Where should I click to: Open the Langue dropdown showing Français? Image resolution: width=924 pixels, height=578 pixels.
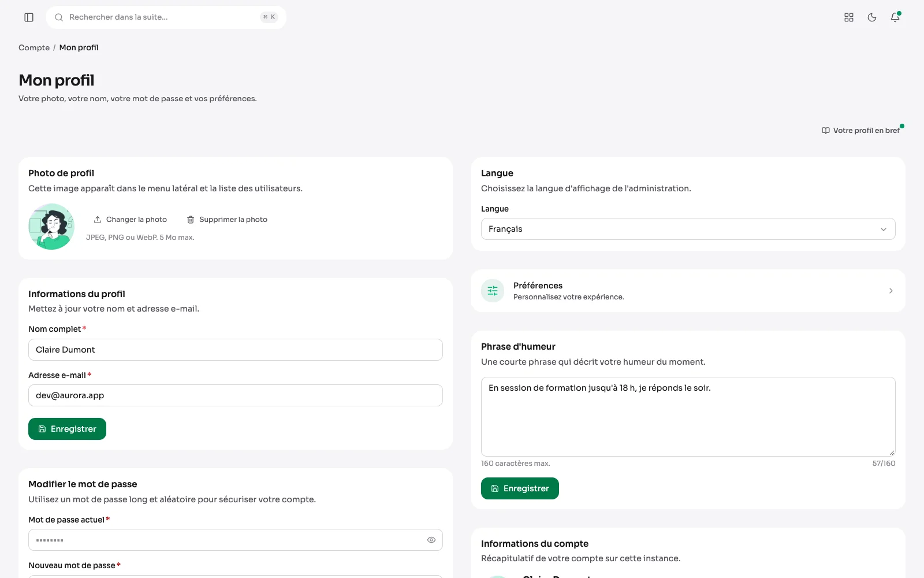point(688,229)
